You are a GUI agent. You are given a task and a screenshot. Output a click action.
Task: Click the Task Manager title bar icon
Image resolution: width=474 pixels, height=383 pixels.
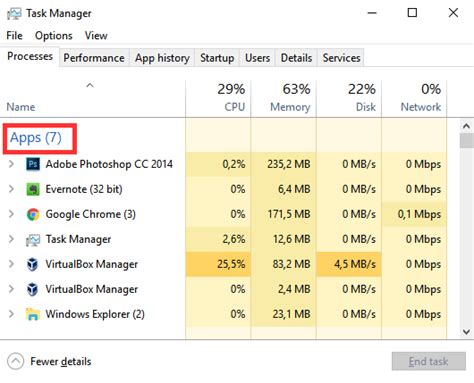coord(14,14)
